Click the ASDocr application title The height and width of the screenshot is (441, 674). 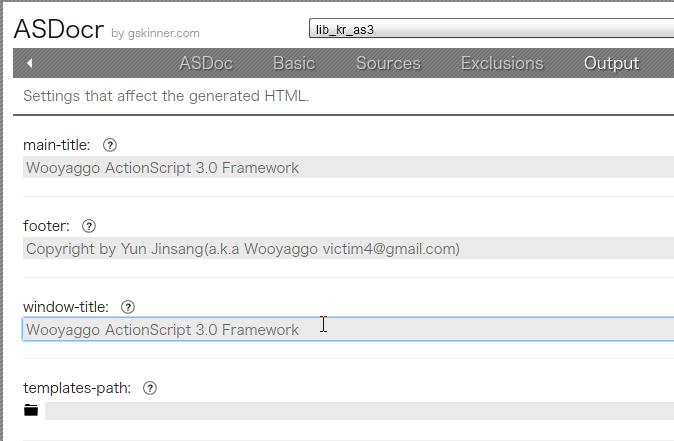point(58,29)
